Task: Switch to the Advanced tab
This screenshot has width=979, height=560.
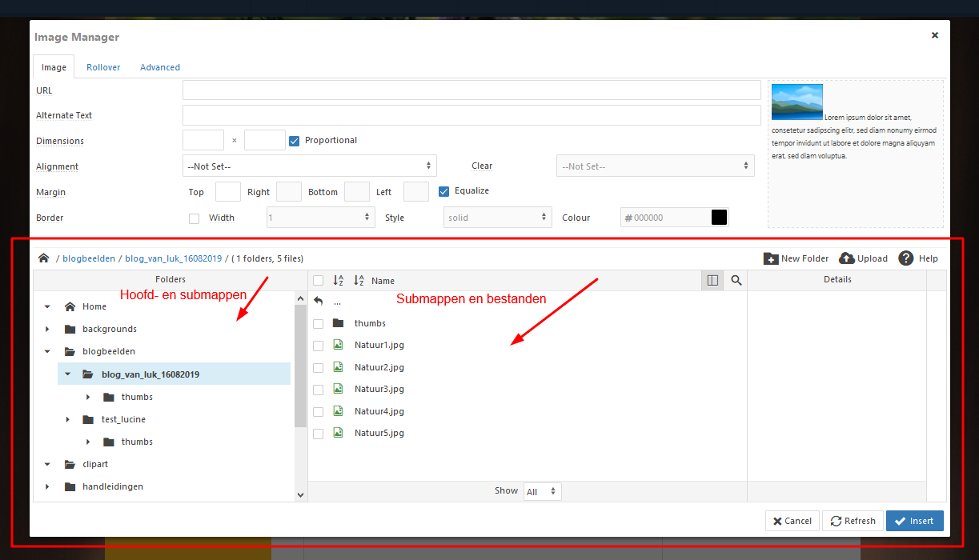Action: 160,67
